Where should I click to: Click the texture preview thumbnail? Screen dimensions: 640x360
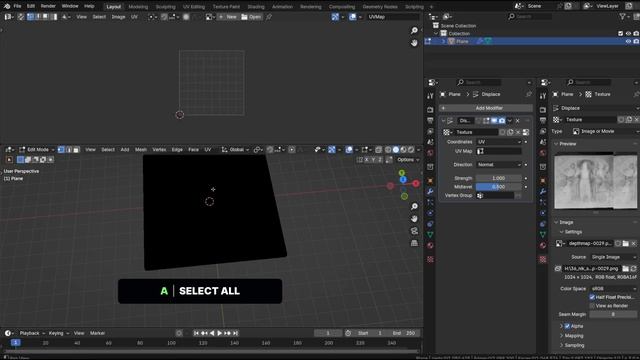coord(595,181)
